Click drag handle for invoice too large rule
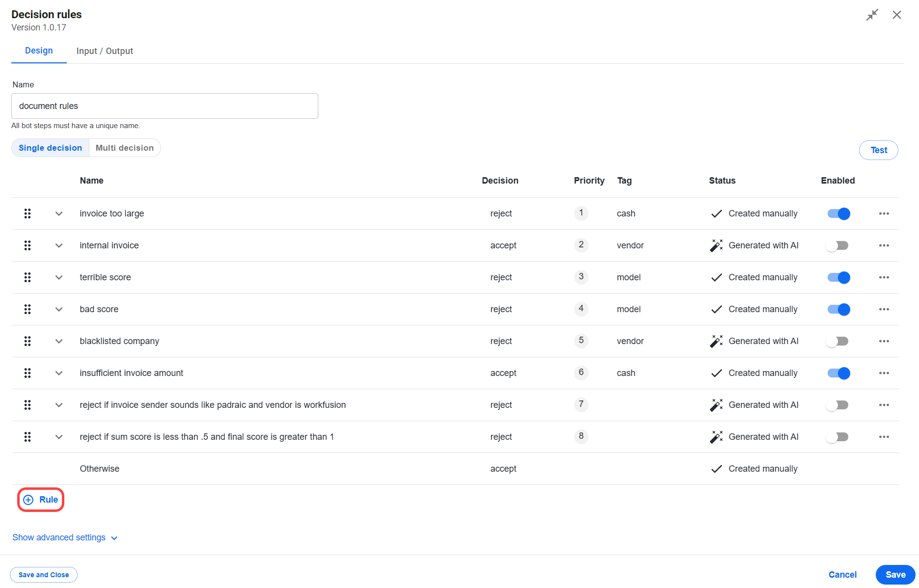The height and width of the screenshot is (588, 919). click(28, 214)
